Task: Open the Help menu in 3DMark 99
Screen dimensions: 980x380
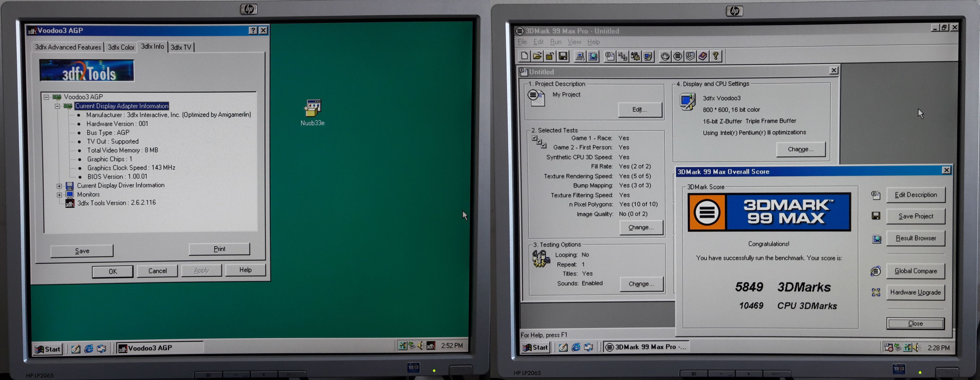Action: pyautogui.click(x=593, y=42)
